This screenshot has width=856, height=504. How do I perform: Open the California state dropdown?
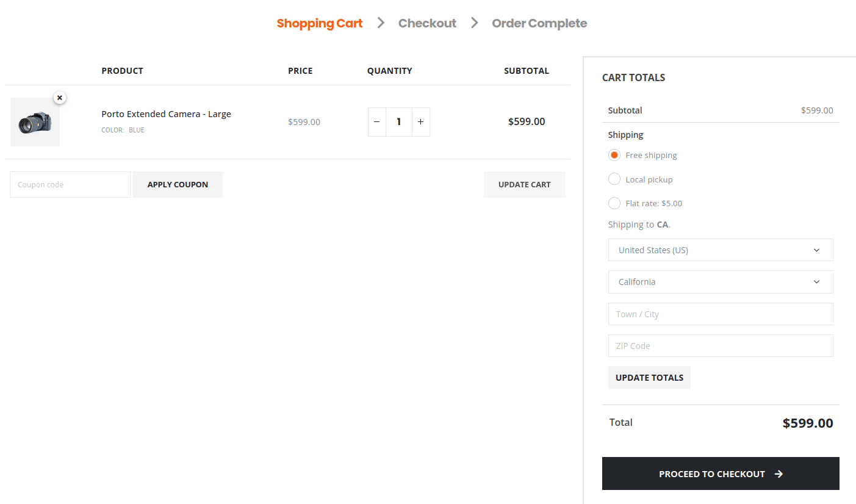coord(721,281)
